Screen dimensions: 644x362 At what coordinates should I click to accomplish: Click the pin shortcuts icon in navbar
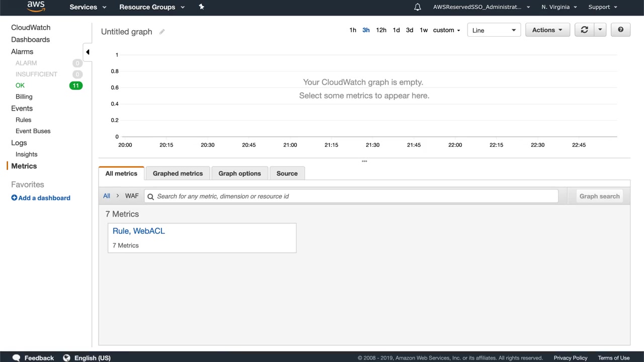tap(201, 7)
